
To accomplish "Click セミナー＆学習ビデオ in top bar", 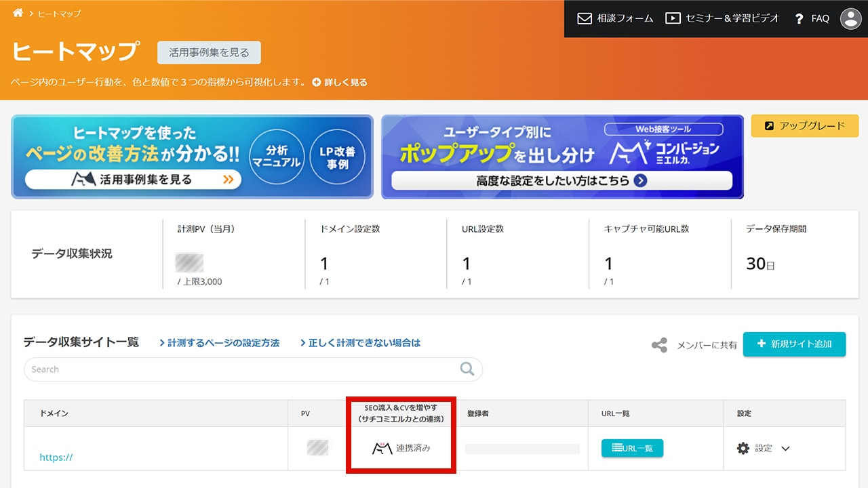I will pyautogui.click(x=732, y=18).
